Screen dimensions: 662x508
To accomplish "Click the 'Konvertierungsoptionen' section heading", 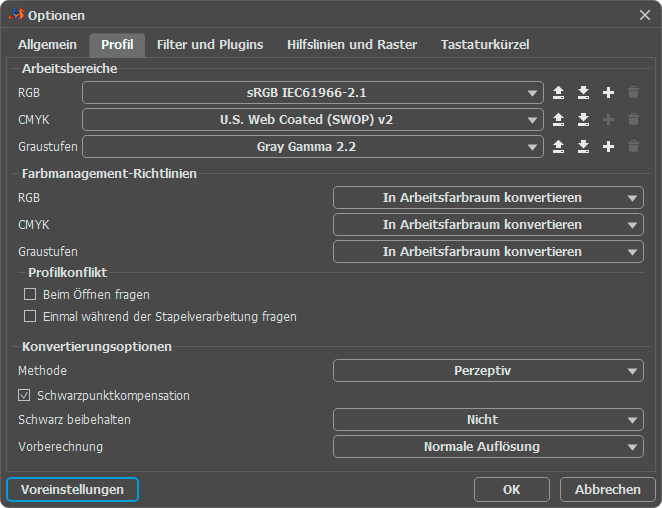I will (97, 347).
